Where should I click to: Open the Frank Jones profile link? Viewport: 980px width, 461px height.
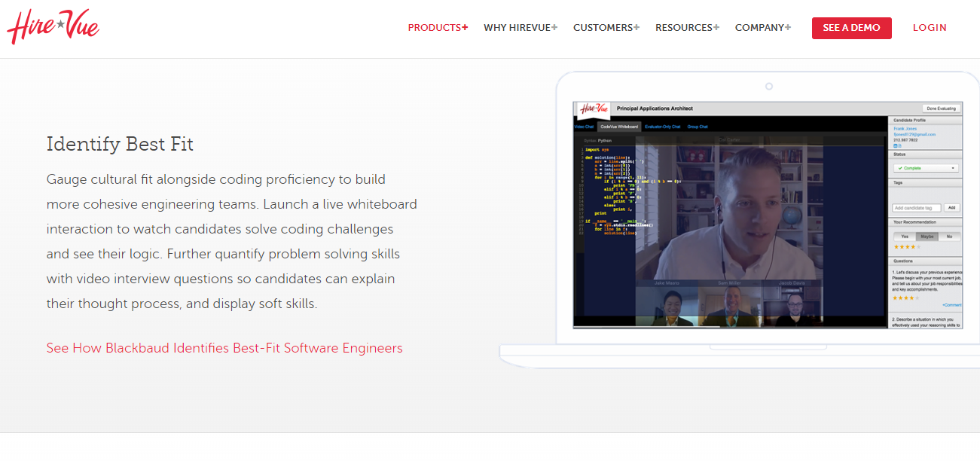[x=905, y=129]
